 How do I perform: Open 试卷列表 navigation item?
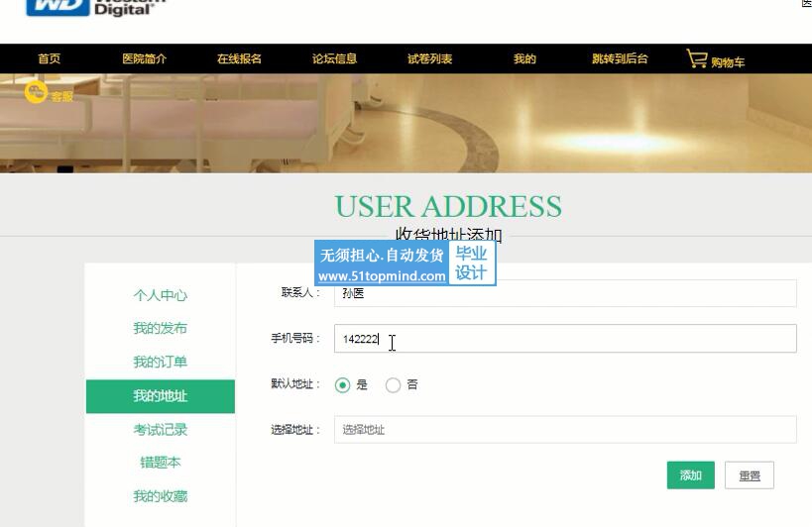point(430,58)
